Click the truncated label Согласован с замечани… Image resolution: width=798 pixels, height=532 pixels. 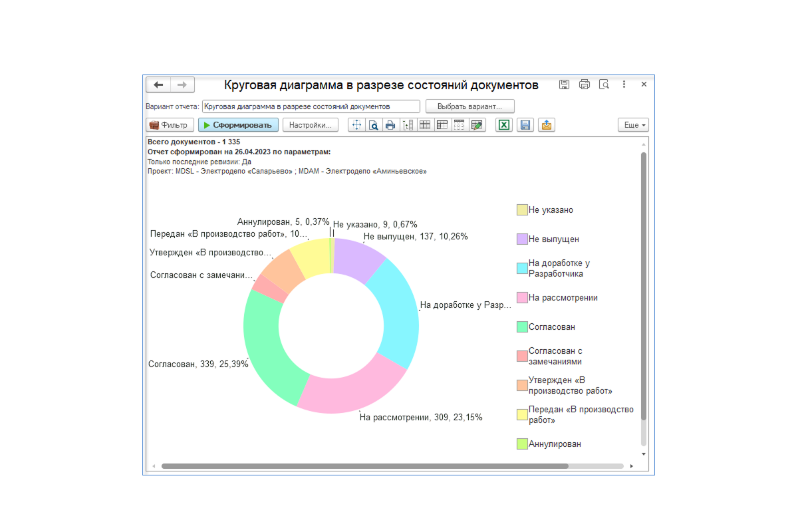point(201,275)
